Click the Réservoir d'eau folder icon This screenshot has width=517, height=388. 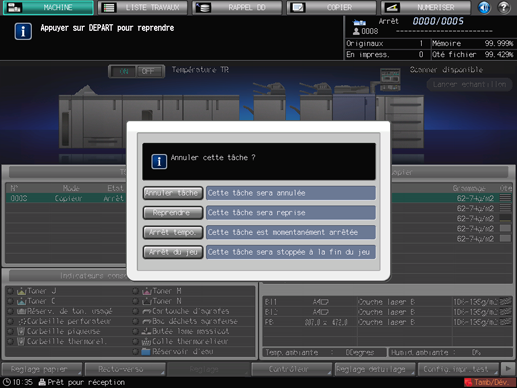click(x=146, y=352)
